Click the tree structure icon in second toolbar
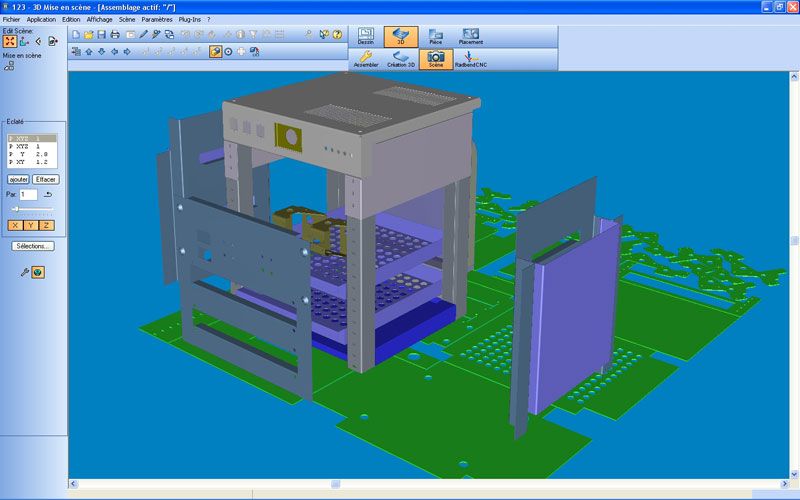Screen dimensions: 800x500 coord(76,52)
